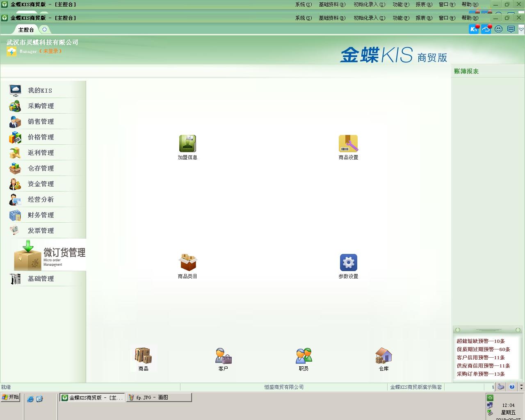The width and height of the screenshot is (525, 420).
Task: Click the lightning icon beside Manager
Action: 11,51
